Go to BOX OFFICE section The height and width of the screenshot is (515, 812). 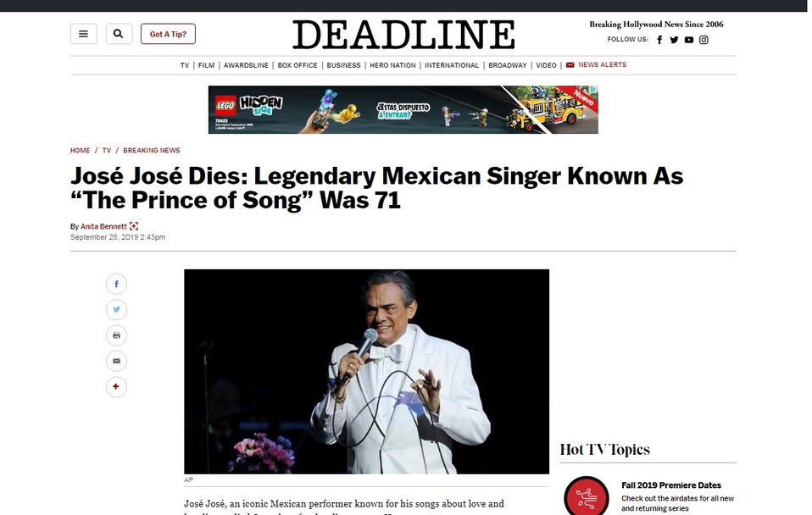pos(298,65)
